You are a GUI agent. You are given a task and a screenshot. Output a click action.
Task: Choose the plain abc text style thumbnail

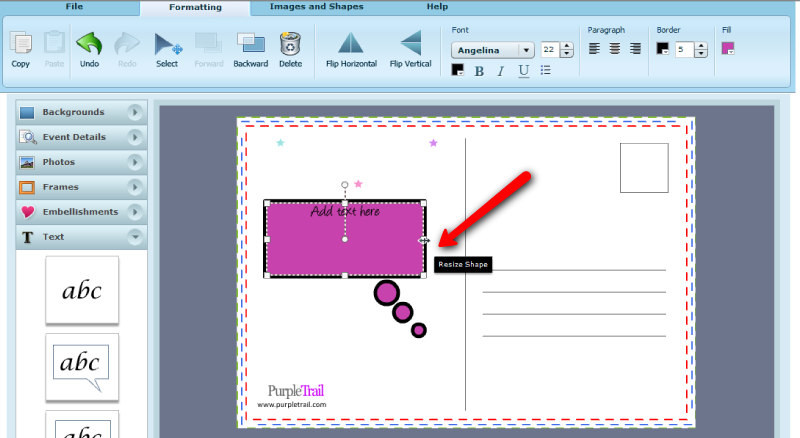[x=82, y=290]
